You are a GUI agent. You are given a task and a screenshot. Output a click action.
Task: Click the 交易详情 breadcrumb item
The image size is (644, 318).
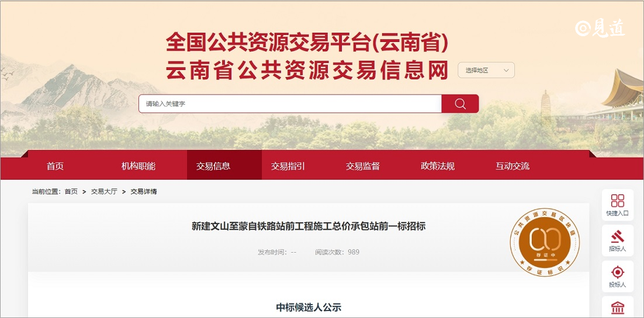144,191
